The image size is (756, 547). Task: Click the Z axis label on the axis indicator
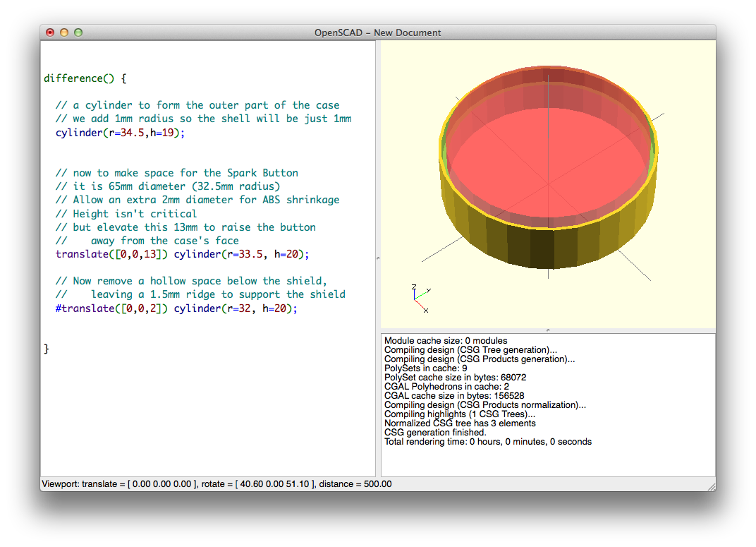click(x=414, y=287)
